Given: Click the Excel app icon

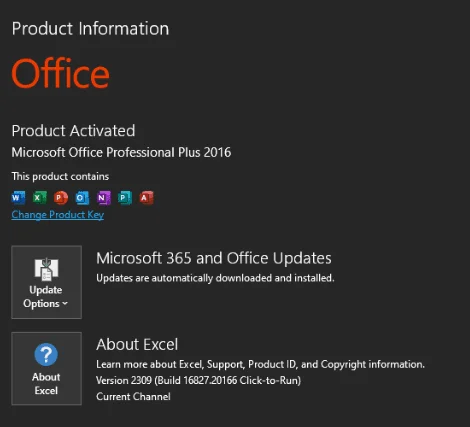Looking at the screenshot, I should tap(40, 198).
